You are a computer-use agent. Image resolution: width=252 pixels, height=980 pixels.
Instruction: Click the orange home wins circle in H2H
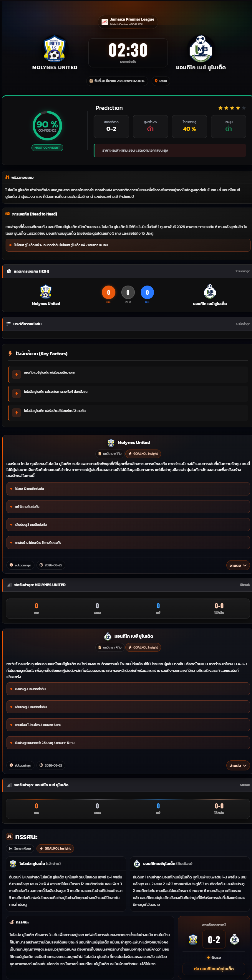point(109,292)
